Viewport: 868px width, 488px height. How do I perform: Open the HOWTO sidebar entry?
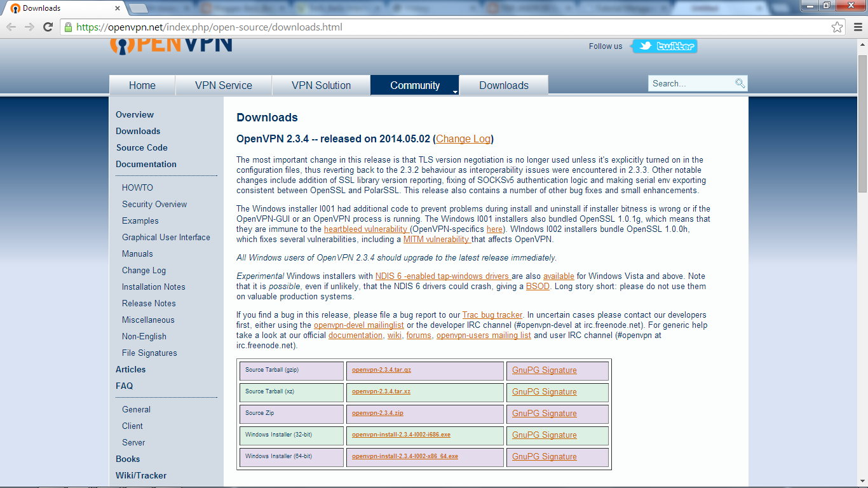pyautogui.click(x=137, y=187)
